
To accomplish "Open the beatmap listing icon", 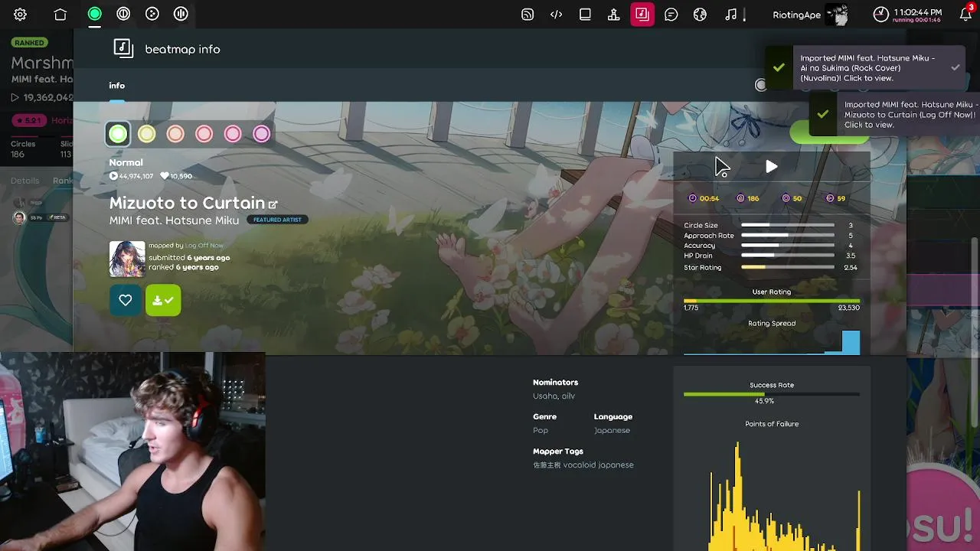I will (x=642, y=14).
